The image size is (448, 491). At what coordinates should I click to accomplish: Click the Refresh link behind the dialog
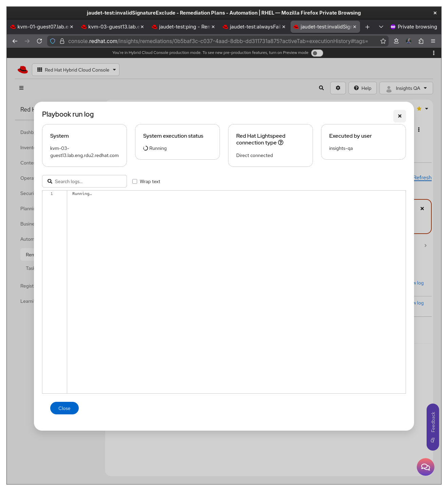pyautogui.click(x=423, y=178)
